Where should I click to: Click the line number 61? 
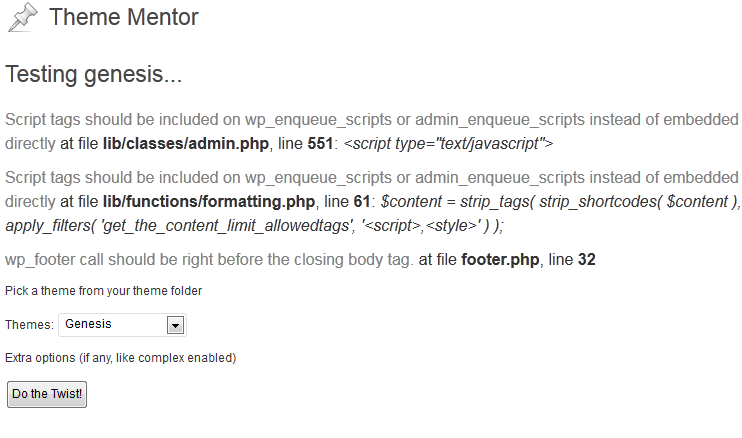(362, 201)
